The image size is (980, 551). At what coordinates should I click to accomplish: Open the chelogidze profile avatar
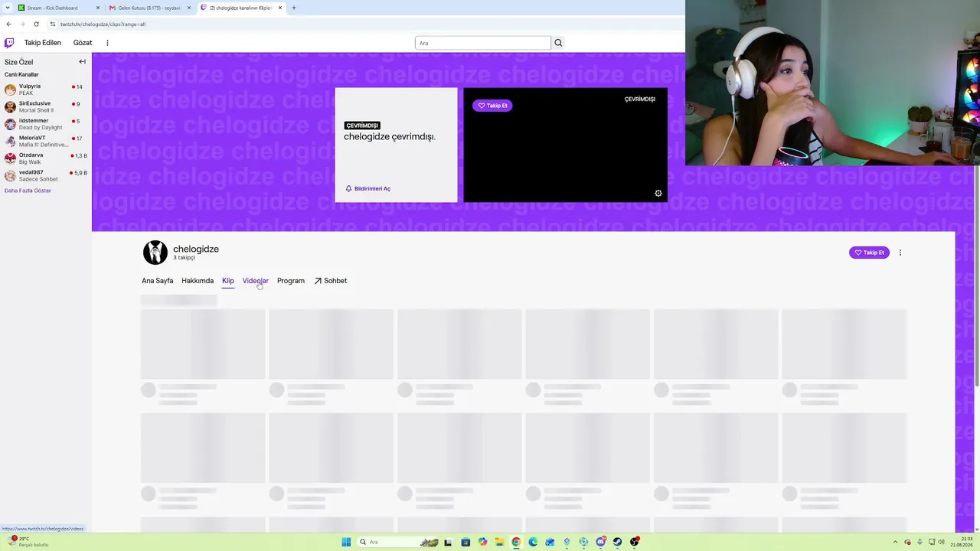coord(155,253)
